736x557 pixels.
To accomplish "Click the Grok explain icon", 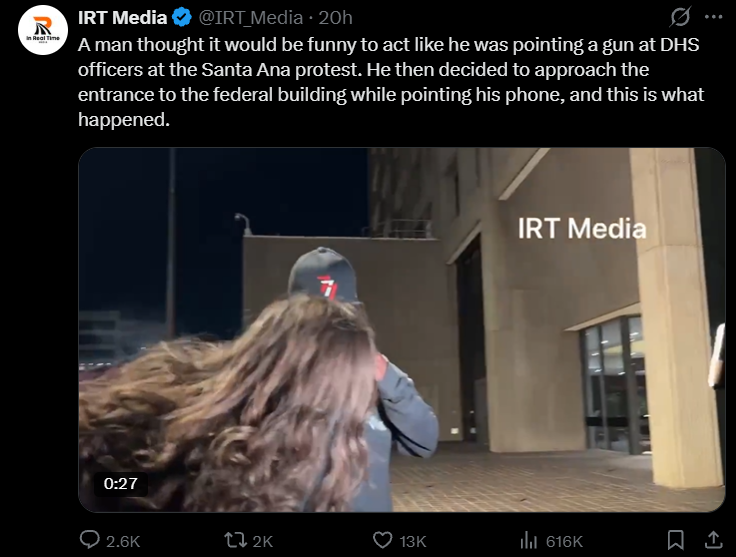I will (680, 17).
